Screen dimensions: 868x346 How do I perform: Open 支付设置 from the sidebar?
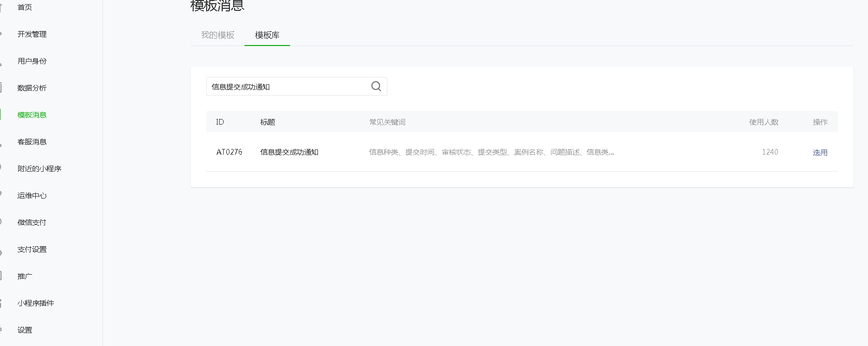[x=32, y=249]
